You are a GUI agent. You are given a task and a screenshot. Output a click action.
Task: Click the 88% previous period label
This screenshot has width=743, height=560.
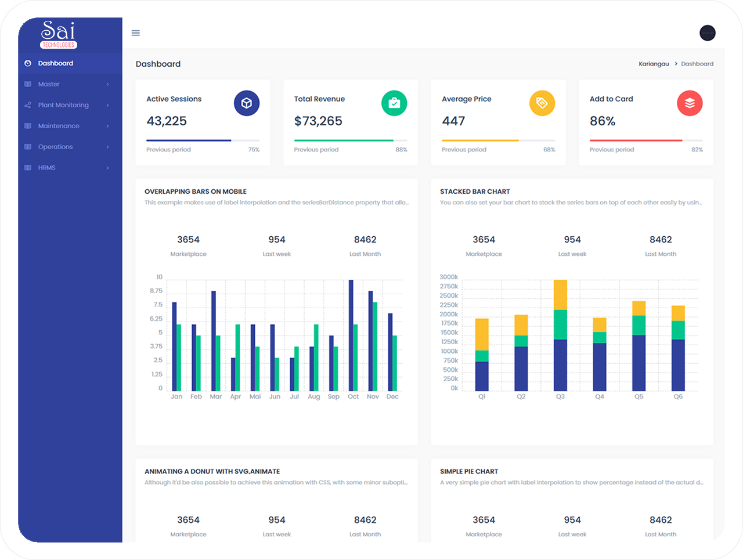pyautogui.click(x=402, y=150)
